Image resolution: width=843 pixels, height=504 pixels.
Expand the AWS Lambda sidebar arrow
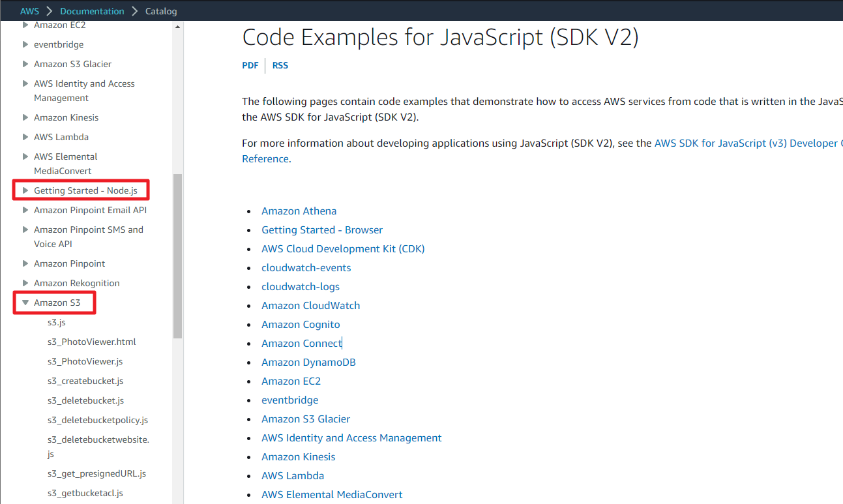coord(25,137)
